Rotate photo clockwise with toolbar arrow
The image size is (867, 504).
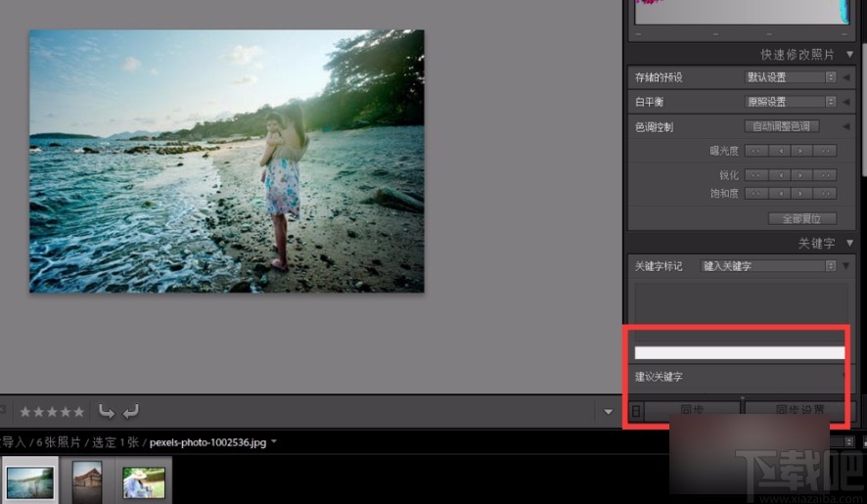click(x=131, y=411)
